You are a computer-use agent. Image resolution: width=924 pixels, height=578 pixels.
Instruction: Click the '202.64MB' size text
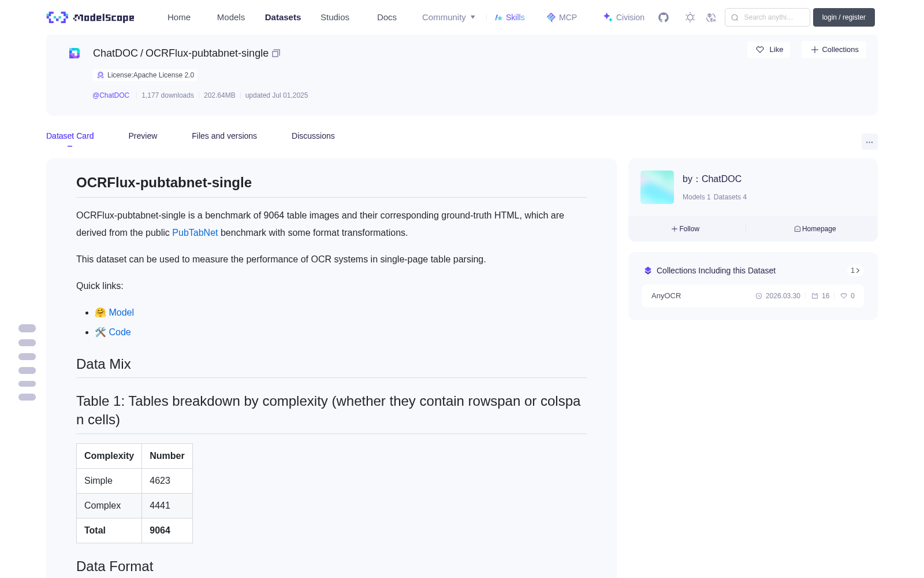coord(219,95)
